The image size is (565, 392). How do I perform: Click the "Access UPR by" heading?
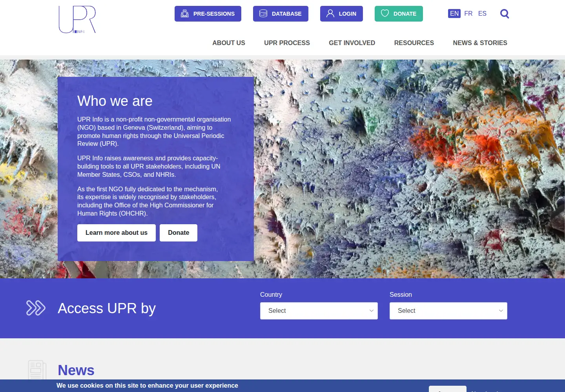(107, 309)
